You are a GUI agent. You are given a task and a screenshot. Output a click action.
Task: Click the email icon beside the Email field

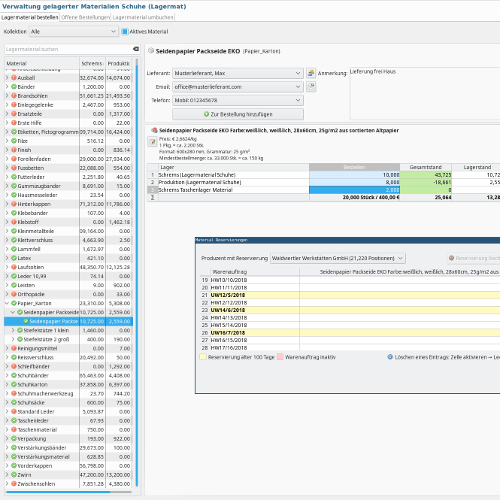(311, 87)
